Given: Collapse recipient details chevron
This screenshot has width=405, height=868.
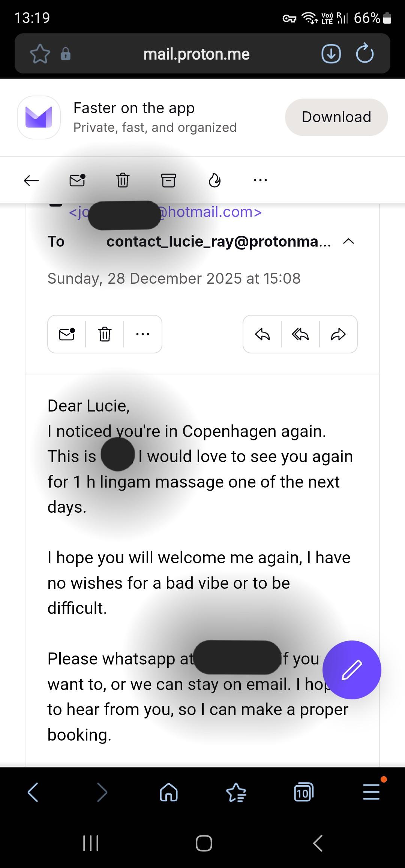Looking at the screenshot, I should point(348,242).
